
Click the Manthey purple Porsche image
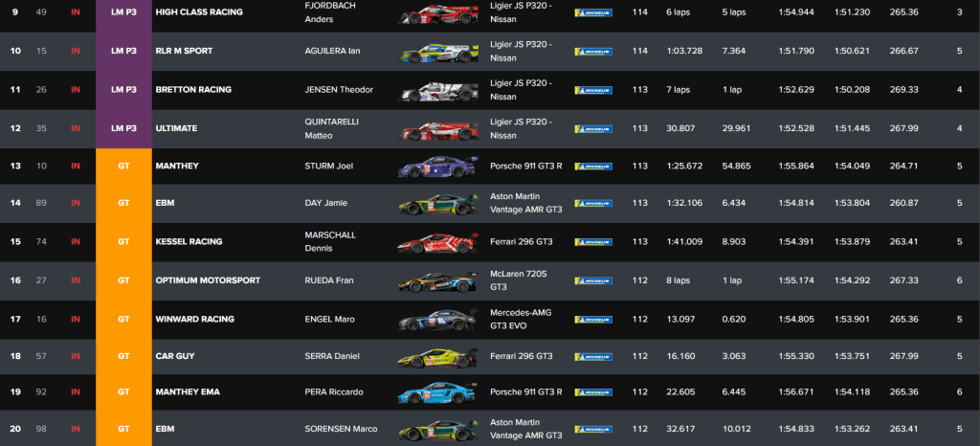pyautogui.click(x=438, y=167)
